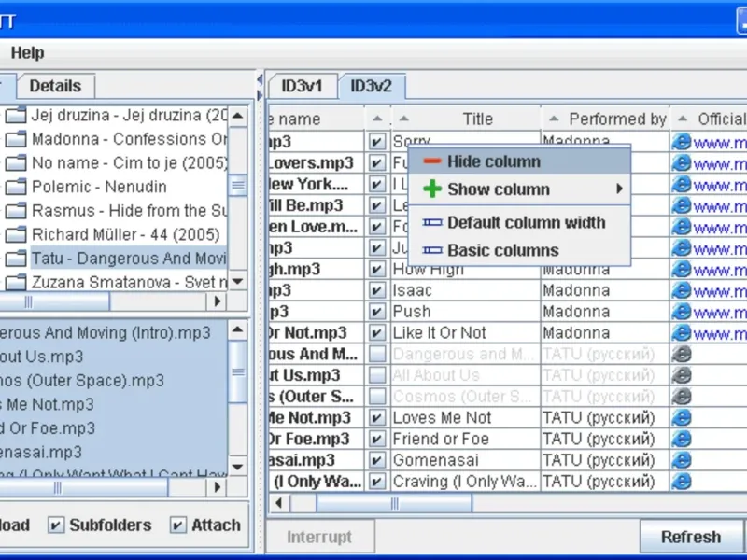Expand the Show column submenu arrow
The width and height of the screenshot is (747, 560).
619,189
